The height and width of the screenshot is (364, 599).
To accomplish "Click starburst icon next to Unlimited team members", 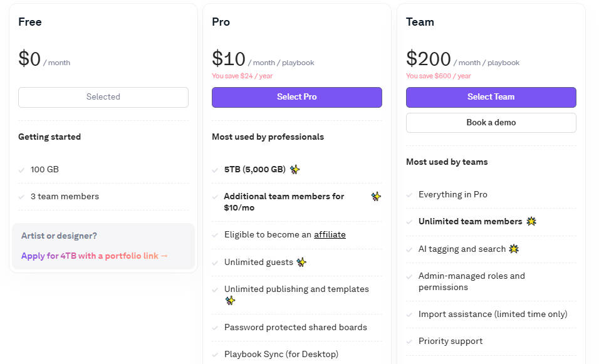I will [531, 221].
